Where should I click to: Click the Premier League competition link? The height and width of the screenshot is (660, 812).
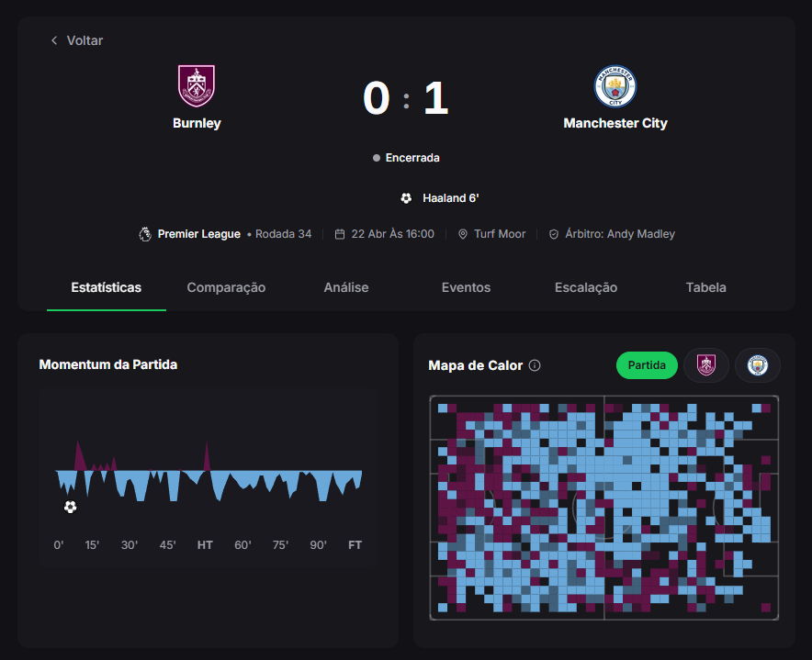pos(198,234)
